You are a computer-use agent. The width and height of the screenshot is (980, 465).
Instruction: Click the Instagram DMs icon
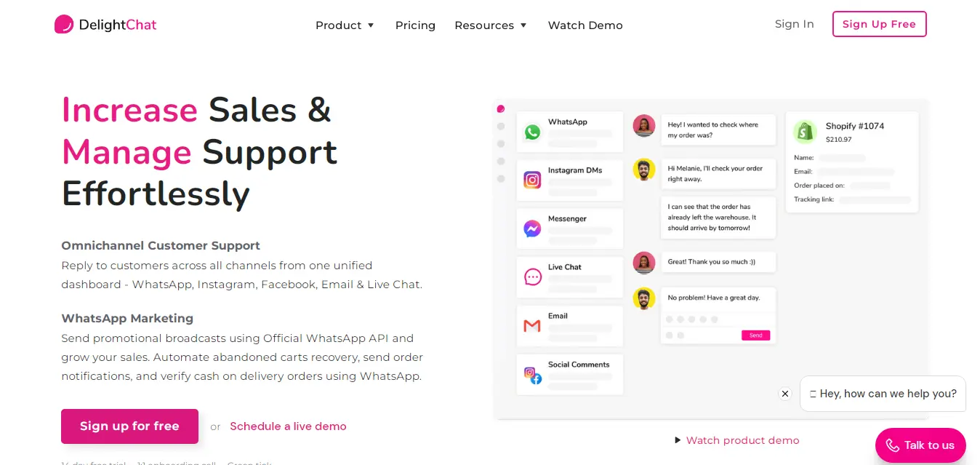(x=533, y=180)
